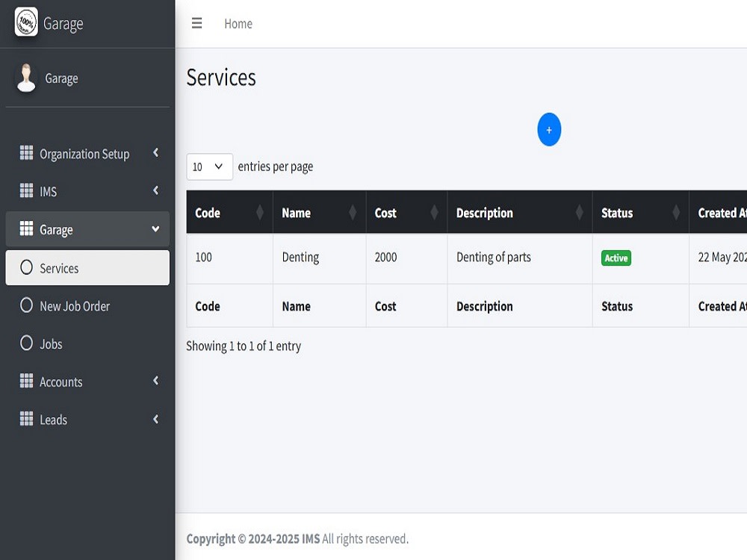Screen dimensions: 747x560
Task: Click the footer Code column label
Action: [208, 306]
